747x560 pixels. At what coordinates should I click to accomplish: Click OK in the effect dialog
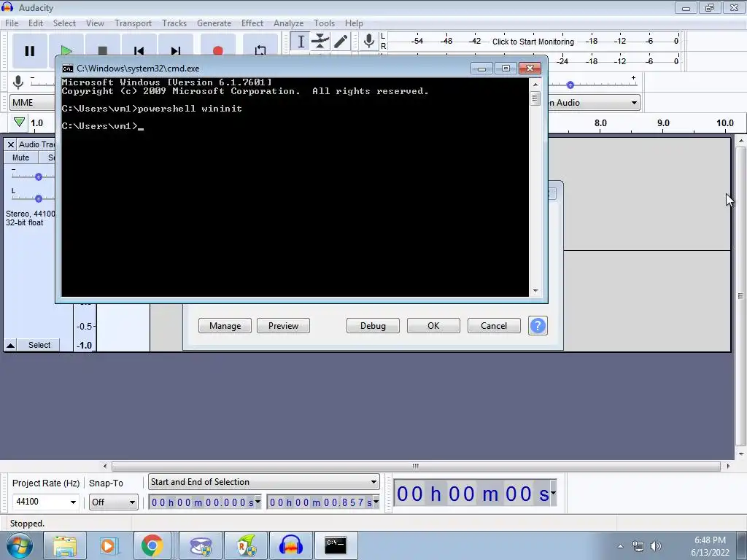[x=433, y=326]
